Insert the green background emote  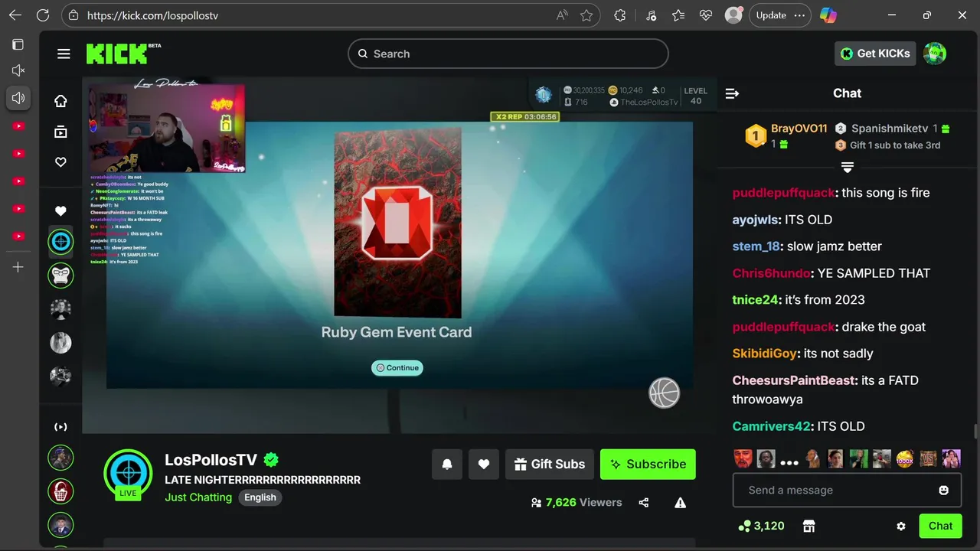tap(859, 459)
